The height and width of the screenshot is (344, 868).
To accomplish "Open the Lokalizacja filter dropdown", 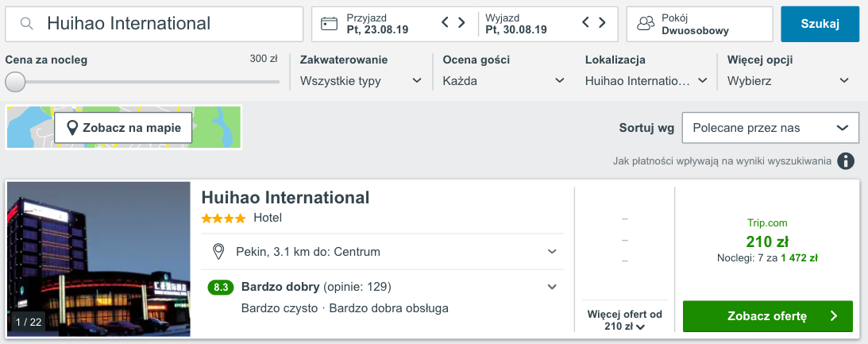I will [646, 81].
